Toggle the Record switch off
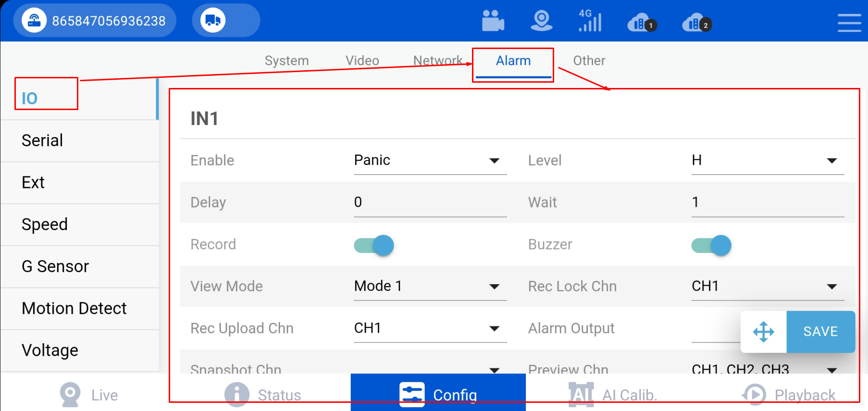Viewport: 868px width, 411px height. [374, 245]
